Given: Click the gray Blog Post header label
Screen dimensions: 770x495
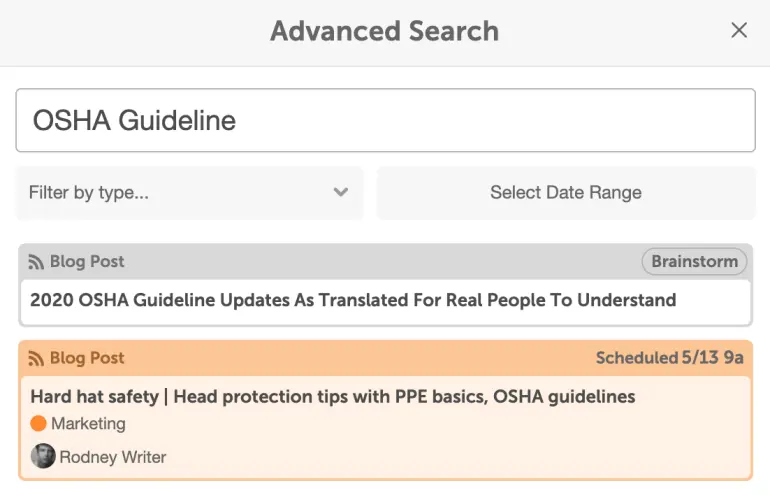Looking at the screenshot, I should (87, 262).
